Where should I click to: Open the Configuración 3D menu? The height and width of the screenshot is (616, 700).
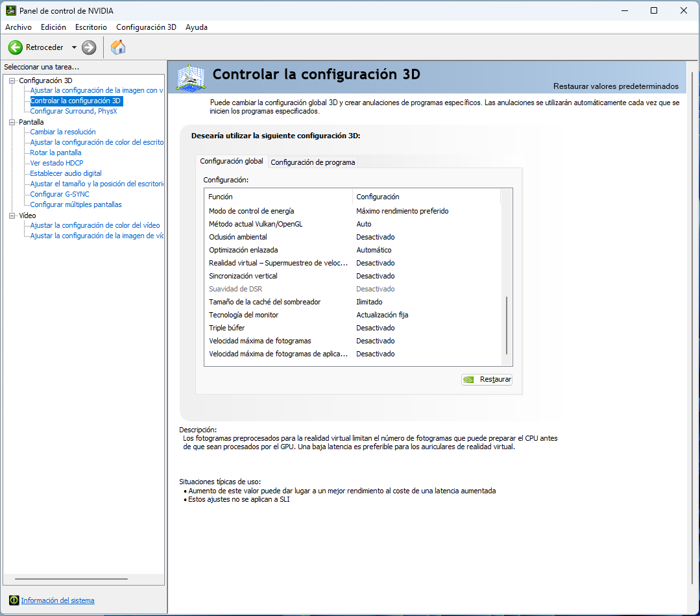point(147,27)
